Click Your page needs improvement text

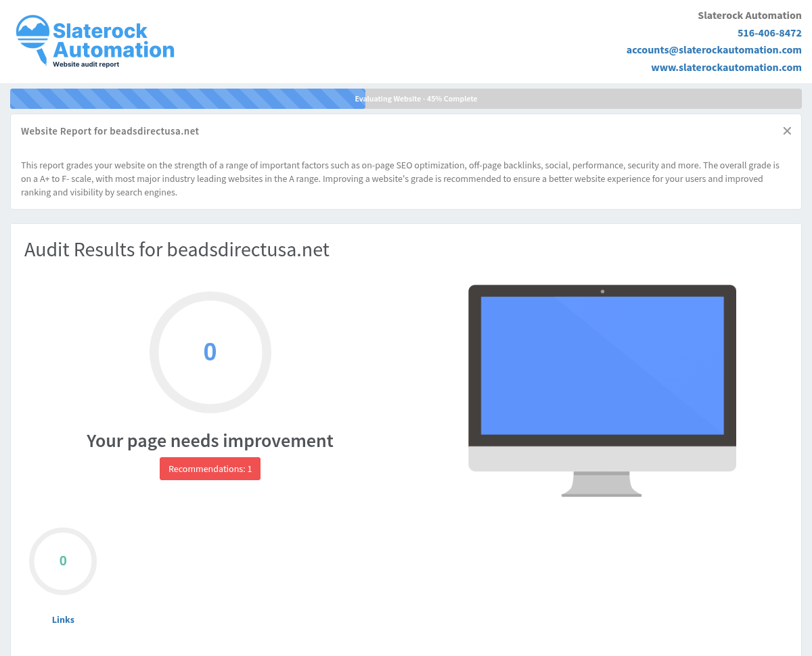tap(210, 440)
